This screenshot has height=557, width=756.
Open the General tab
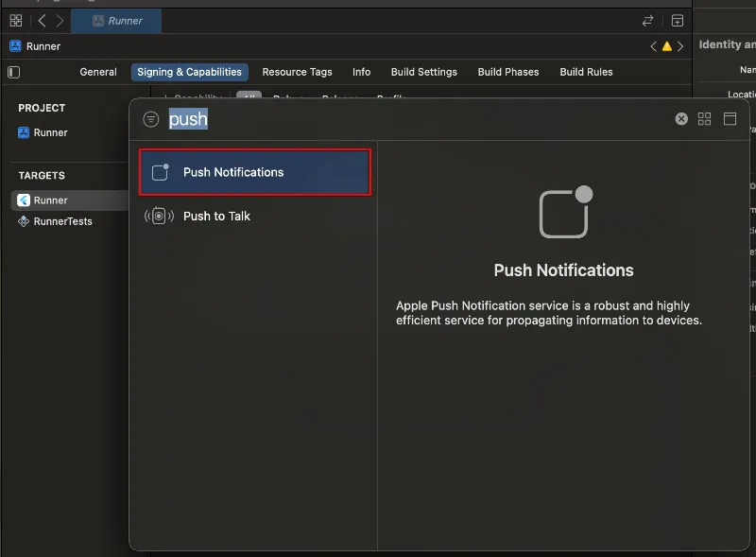(98, 72)
